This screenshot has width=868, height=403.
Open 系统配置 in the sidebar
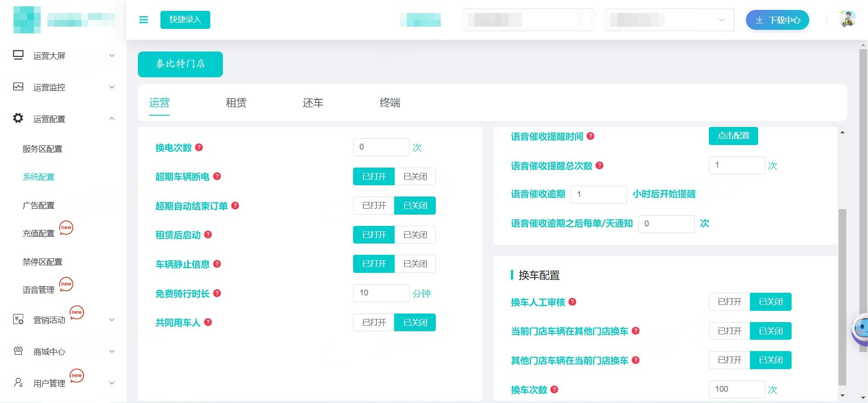(38, 177)
